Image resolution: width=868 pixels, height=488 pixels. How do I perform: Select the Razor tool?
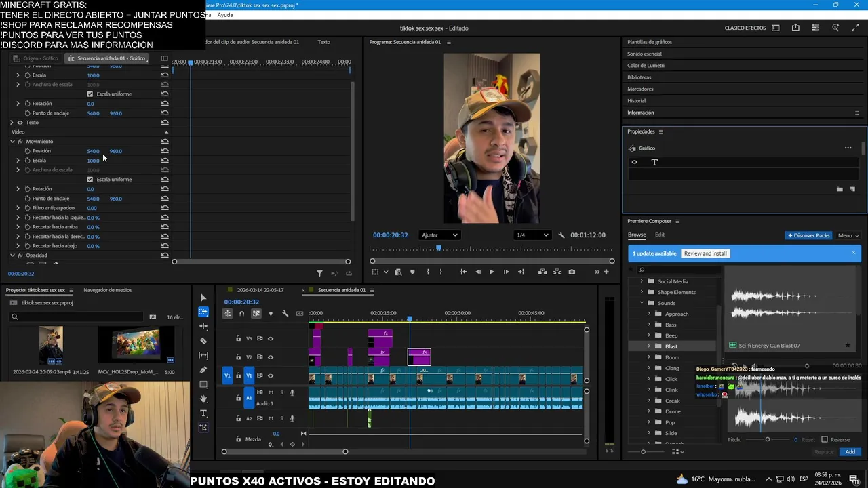pos(203,341)
